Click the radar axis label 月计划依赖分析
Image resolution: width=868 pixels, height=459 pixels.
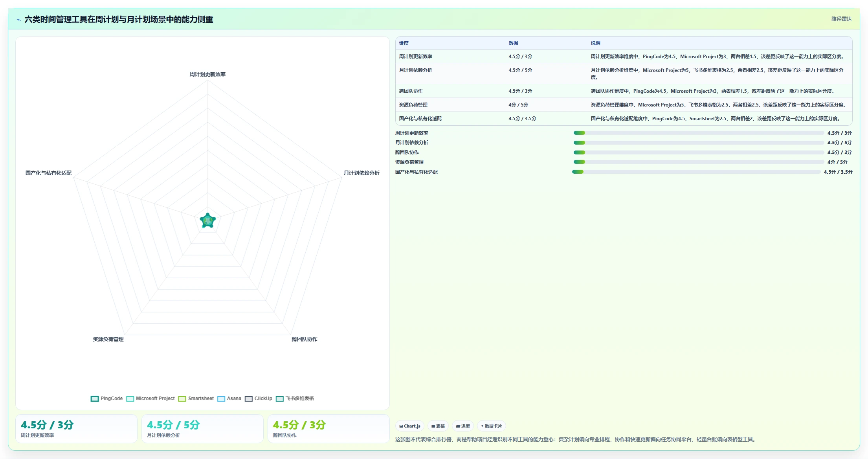click(362, 173)
